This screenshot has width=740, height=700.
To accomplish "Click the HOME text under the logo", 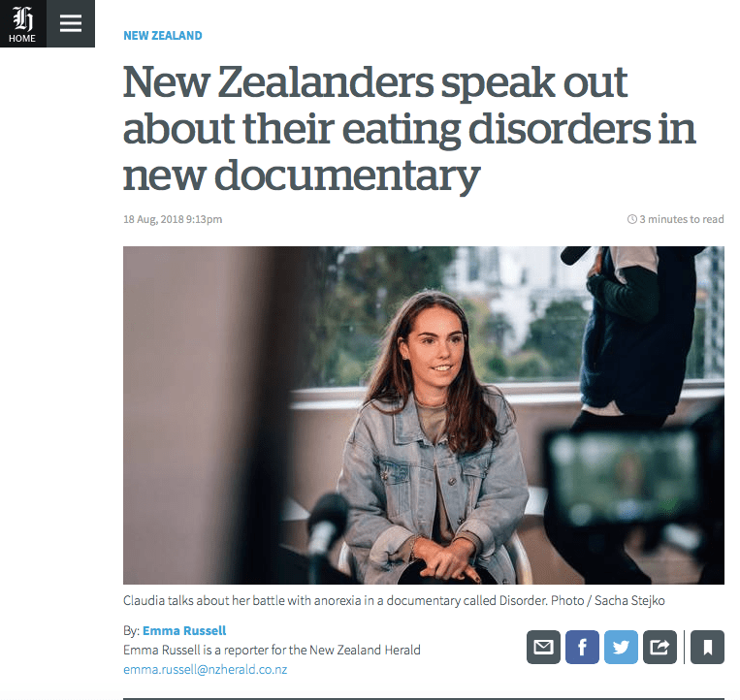I will 22,38.
